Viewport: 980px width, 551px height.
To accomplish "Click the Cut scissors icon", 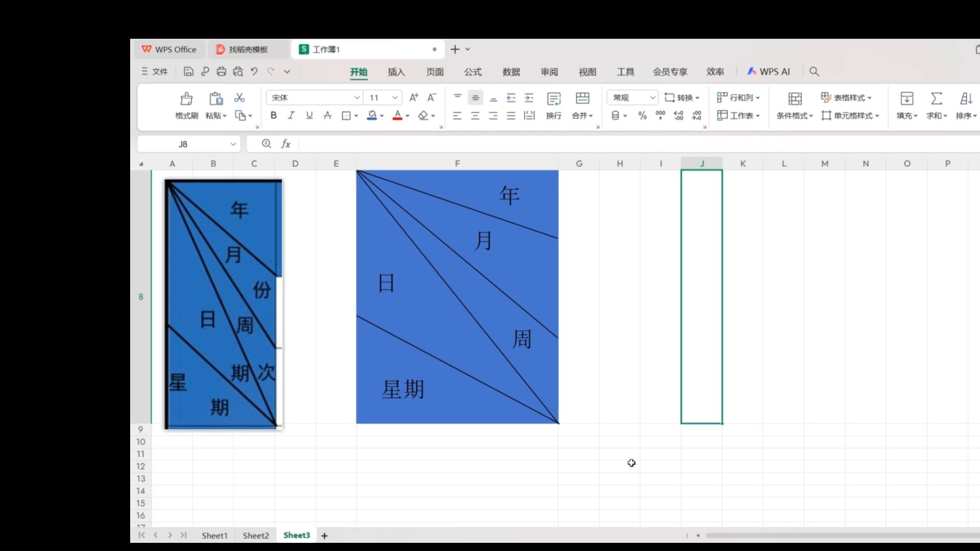I will click(239, 98).
